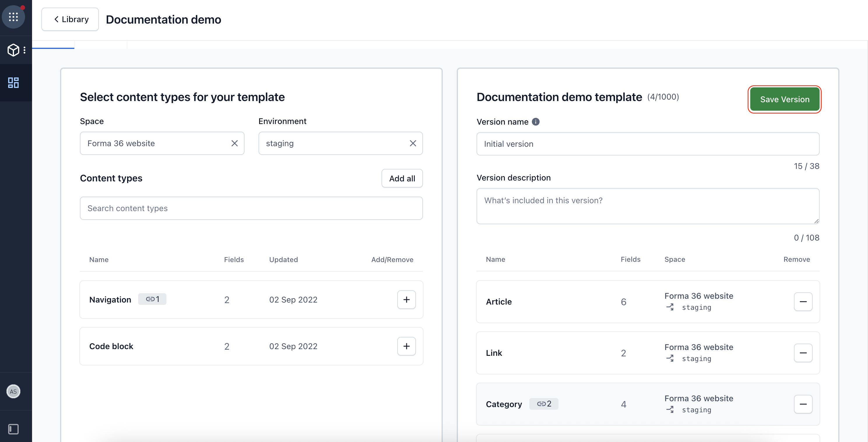The height and width of the screenshot is (442, 868).
Task: Click the Documentation demo page title
Action: click(164, 20)
